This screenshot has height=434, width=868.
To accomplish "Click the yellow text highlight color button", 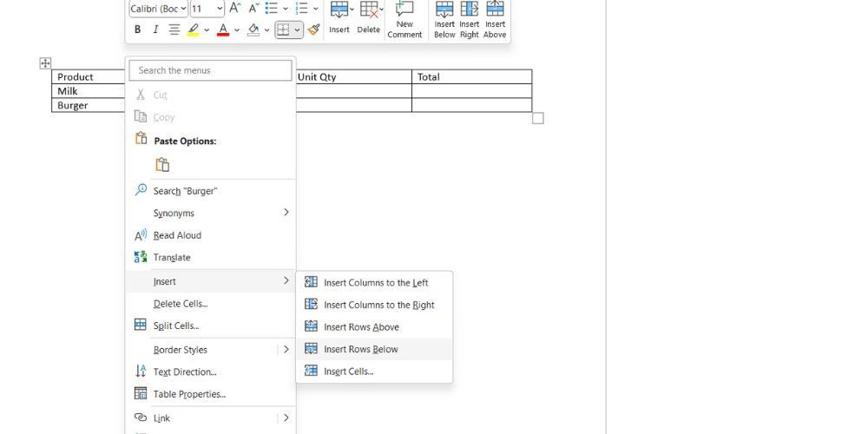I will click(194, 30).
